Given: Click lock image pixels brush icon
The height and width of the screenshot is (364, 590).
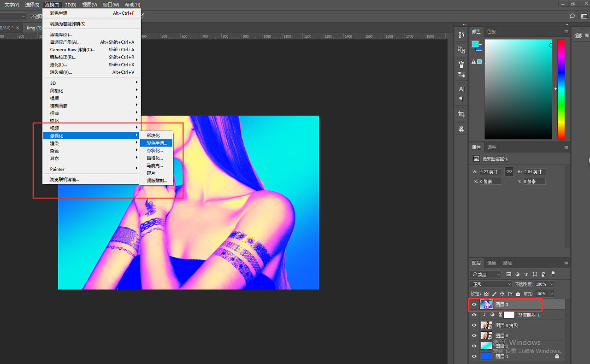Looking at the screenshot, I should (x=494, y=294).
